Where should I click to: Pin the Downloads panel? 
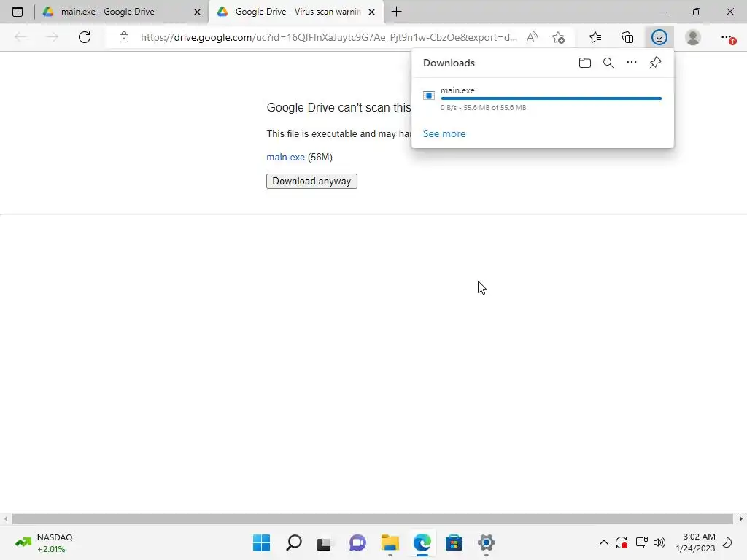(x=656, y=63)
